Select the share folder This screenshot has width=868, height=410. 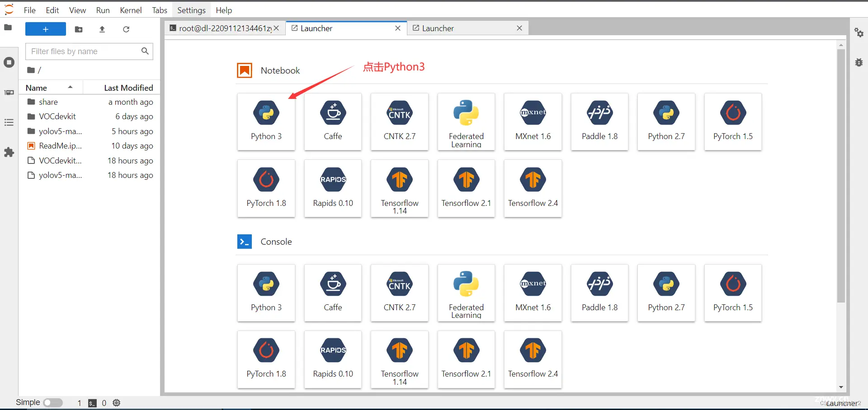[x=90, y=102]
